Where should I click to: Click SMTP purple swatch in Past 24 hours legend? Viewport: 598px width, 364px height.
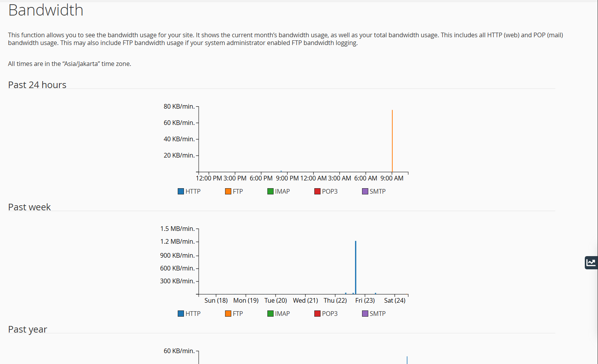coord(365,191)
